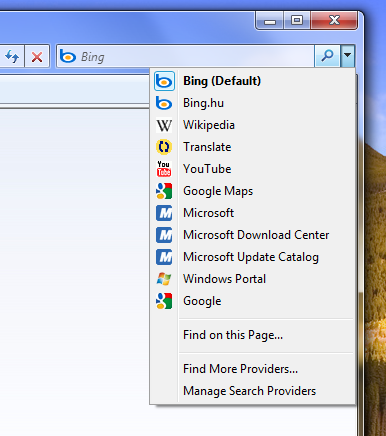Pick Microsoft Update Catalog entry

coord(253,257)
